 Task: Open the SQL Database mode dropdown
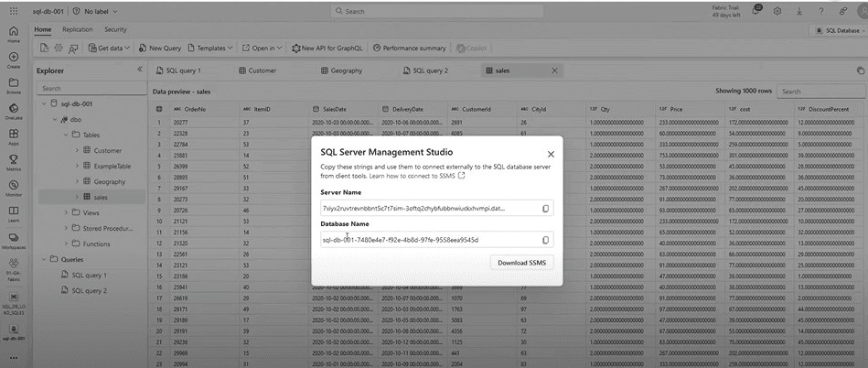point(841,31)
